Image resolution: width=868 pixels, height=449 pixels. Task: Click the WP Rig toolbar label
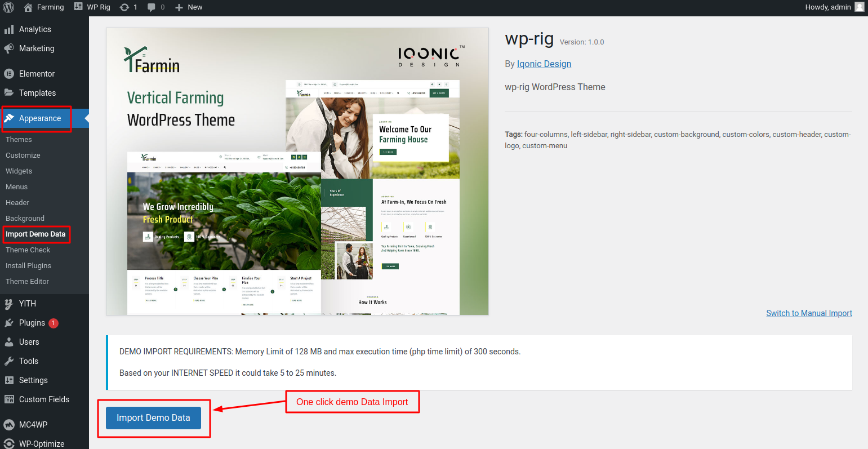click(x=99, y=7)
